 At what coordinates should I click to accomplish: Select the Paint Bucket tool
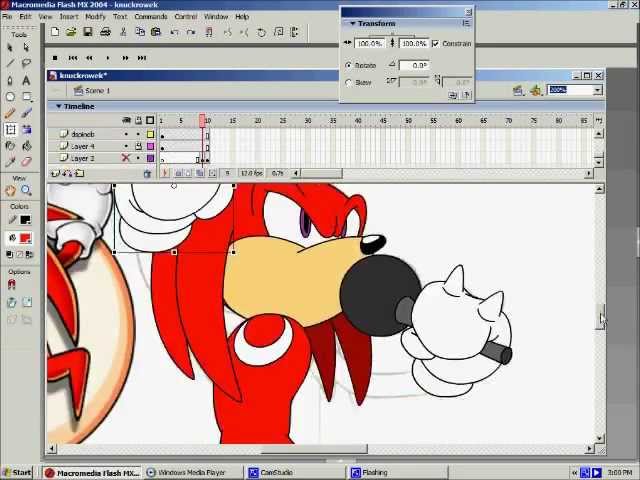[26, 146]
